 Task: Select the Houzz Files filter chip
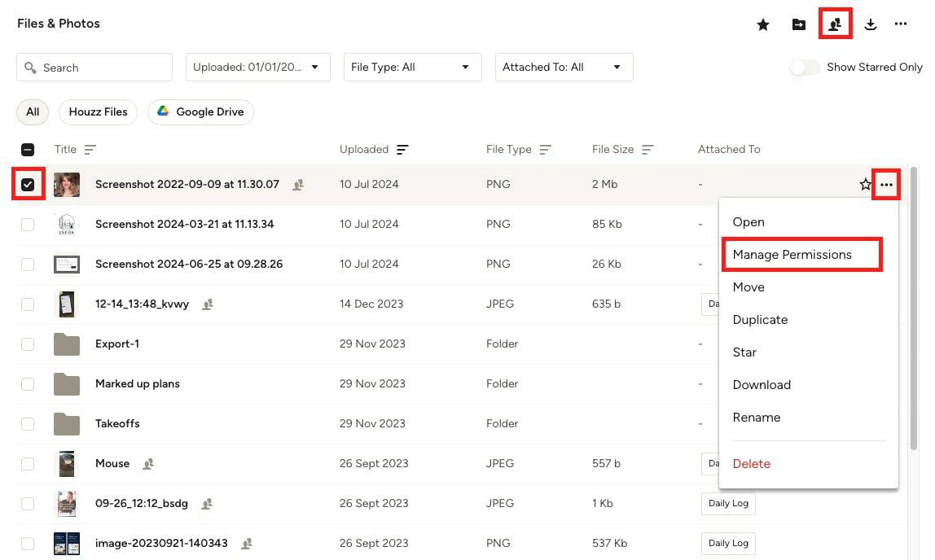98,112
